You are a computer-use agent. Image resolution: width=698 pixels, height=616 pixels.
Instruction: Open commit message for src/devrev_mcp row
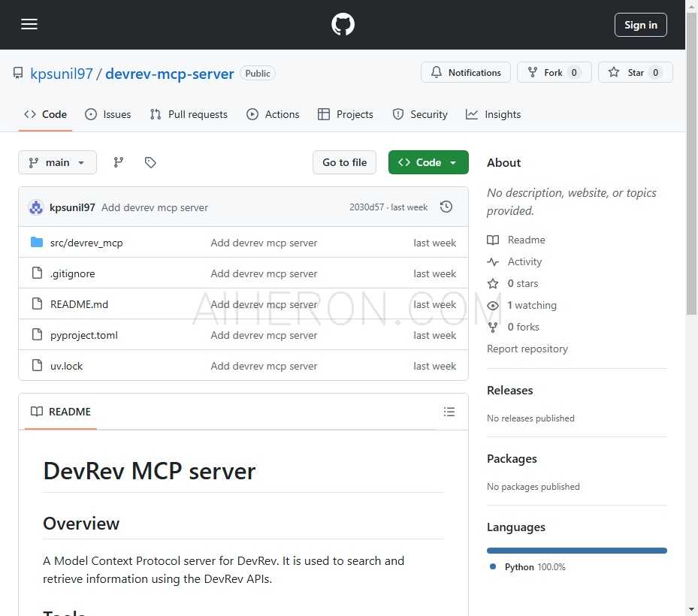tap(264, 243)
